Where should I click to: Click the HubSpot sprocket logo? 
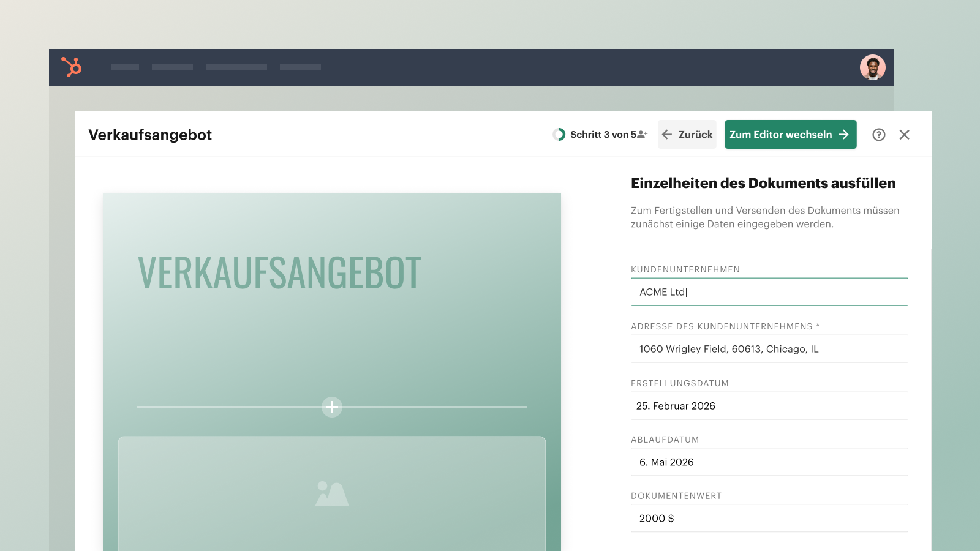72,67
